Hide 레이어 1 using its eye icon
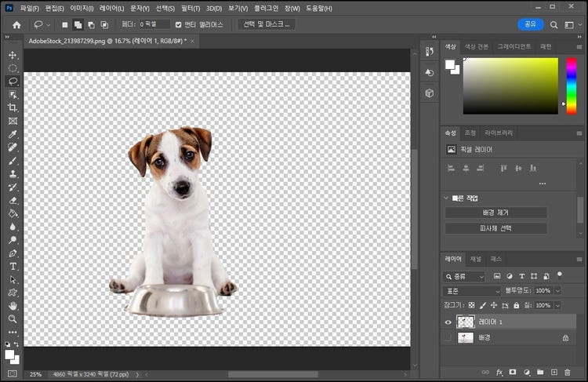This screenshot has width=588, height=382. coord(448,322)
